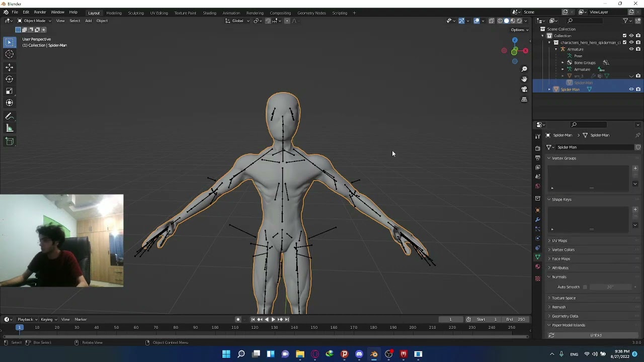Open the viewport Options button
This screenshot has height=362, width=644.
[520, 30]
